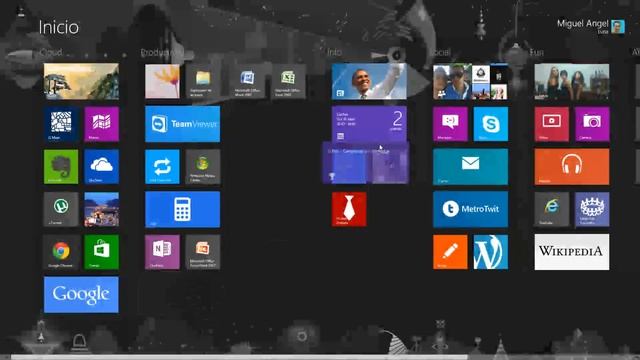Open the G Maps tile

click(x=61, y=124)
